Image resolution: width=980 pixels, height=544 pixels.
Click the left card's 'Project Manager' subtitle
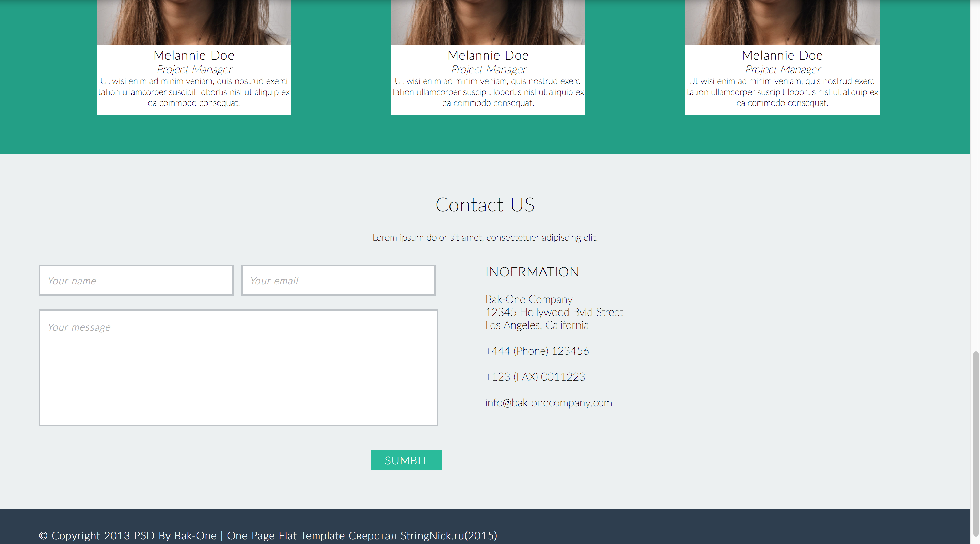(194, 69)
